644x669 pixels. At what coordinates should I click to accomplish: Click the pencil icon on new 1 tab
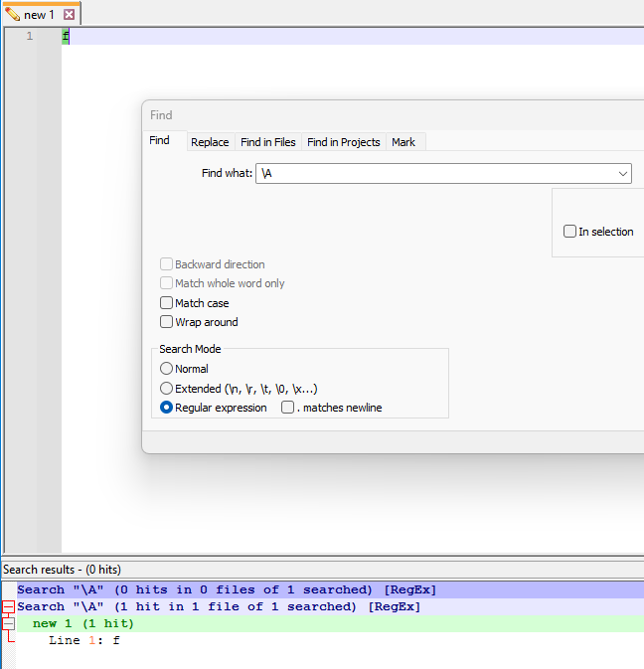pos(13,15)
